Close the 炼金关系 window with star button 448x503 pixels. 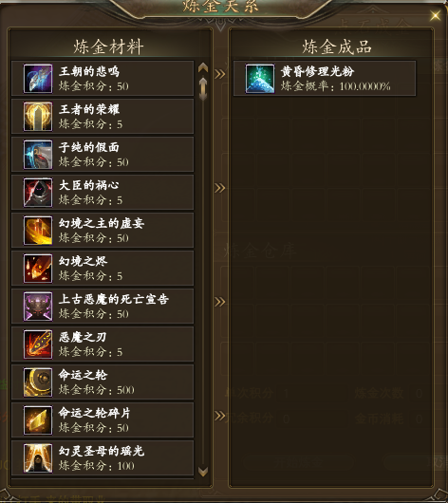435,15
